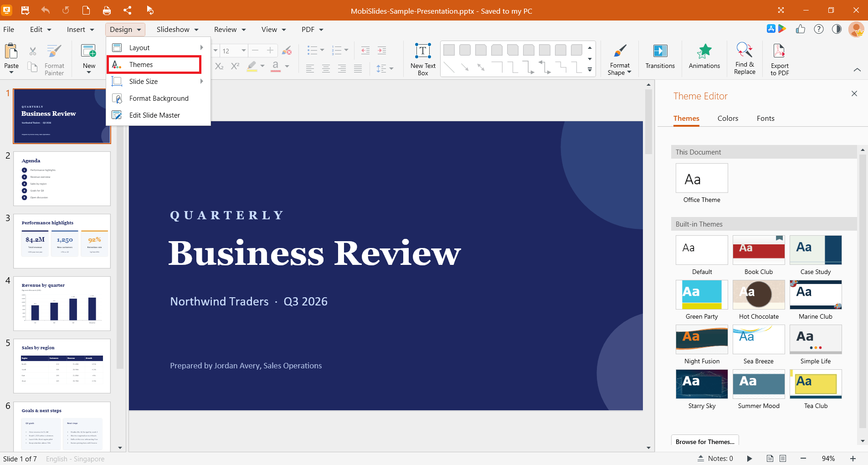
Task: Zoom out with the minus button
Action: 803,459
